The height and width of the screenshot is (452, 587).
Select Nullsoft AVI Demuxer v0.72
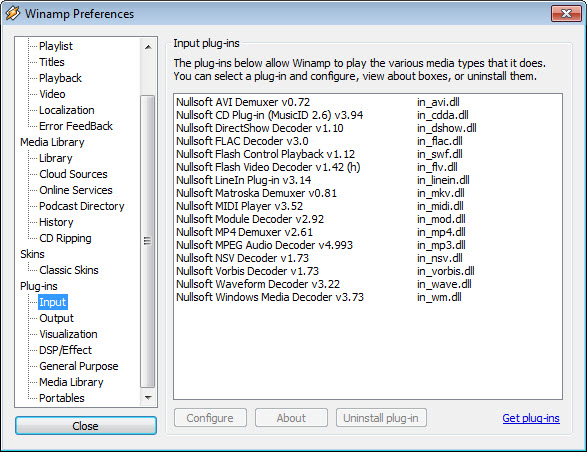tap(243, 102)
